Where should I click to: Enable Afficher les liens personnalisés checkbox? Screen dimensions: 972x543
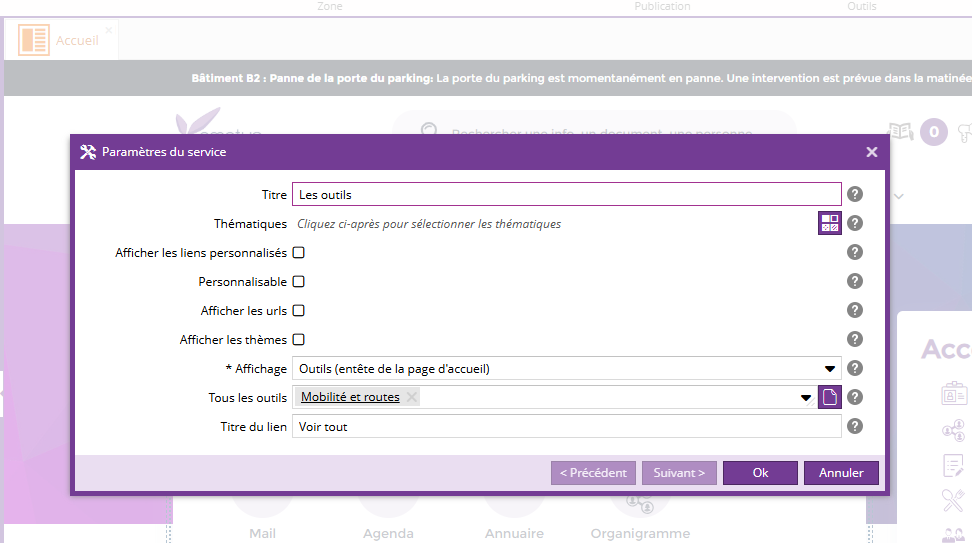coord(298,253)
